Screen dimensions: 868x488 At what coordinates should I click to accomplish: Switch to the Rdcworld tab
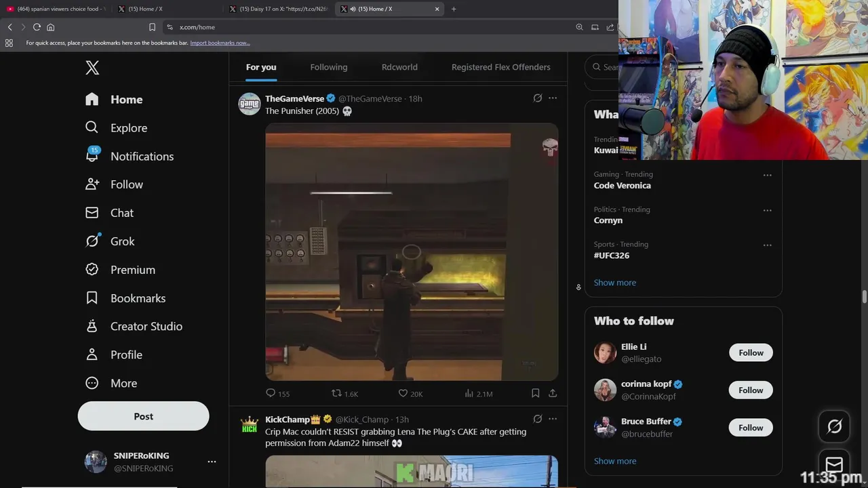(x=399, y=67)
